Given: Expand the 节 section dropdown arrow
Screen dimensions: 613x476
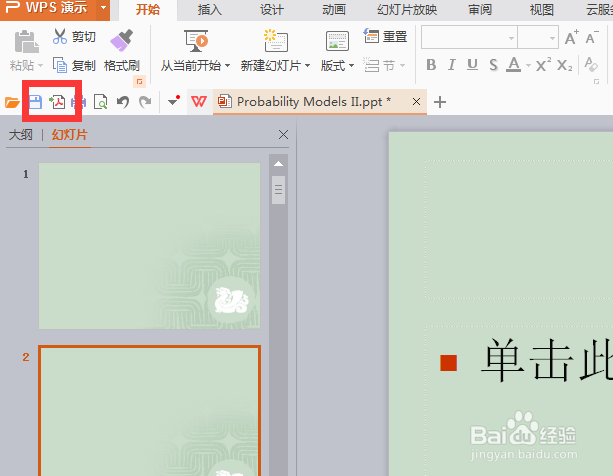Looking at the screenshot, I should tap(402, 66).
